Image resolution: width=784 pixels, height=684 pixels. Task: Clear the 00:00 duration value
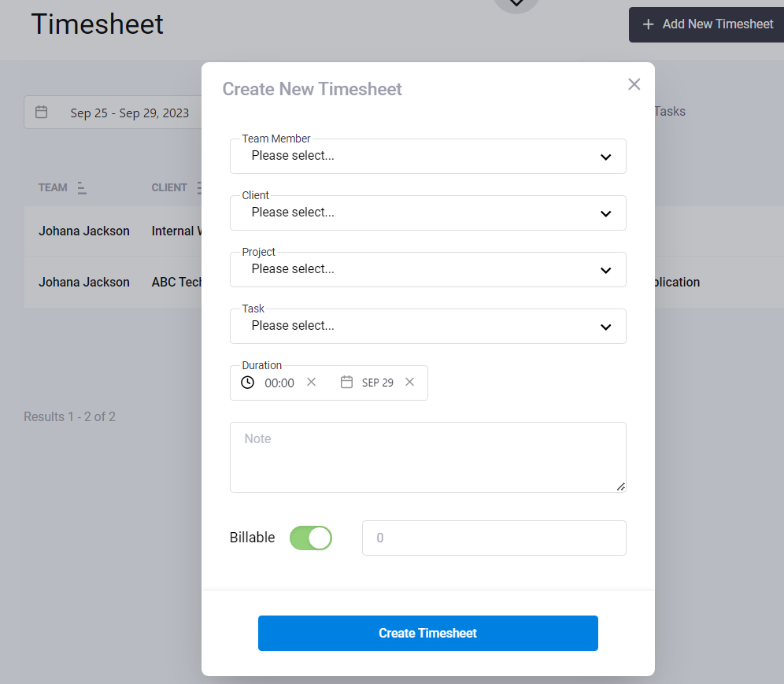[x=311, y=382]
